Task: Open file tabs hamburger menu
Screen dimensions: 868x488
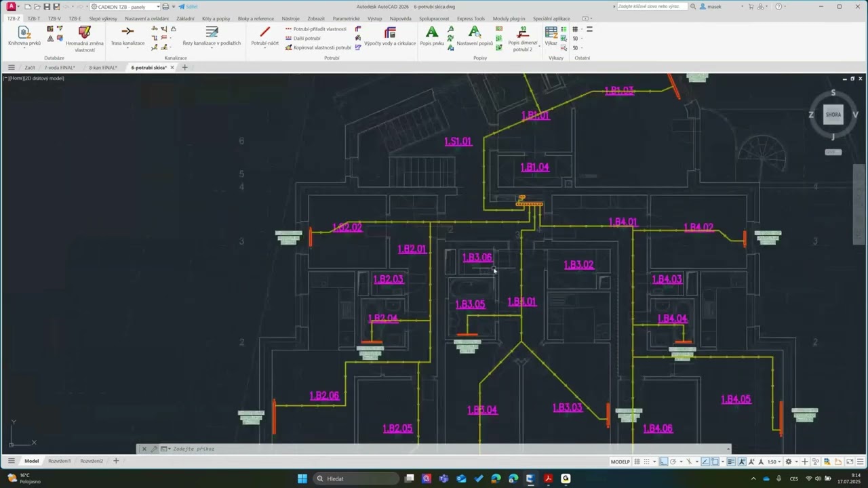Action: [x=11, y=68]
